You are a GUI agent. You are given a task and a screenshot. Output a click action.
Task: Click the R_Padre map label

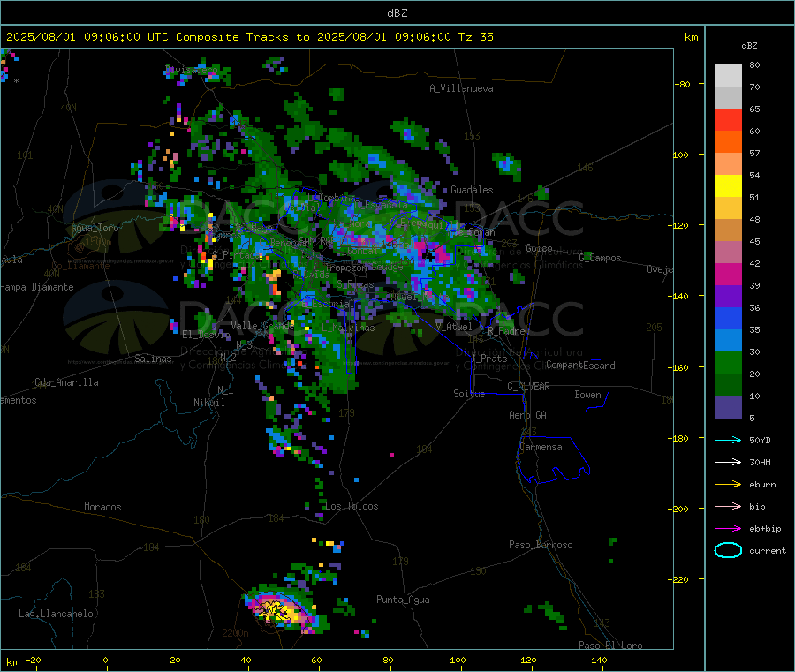click(506, 331)
